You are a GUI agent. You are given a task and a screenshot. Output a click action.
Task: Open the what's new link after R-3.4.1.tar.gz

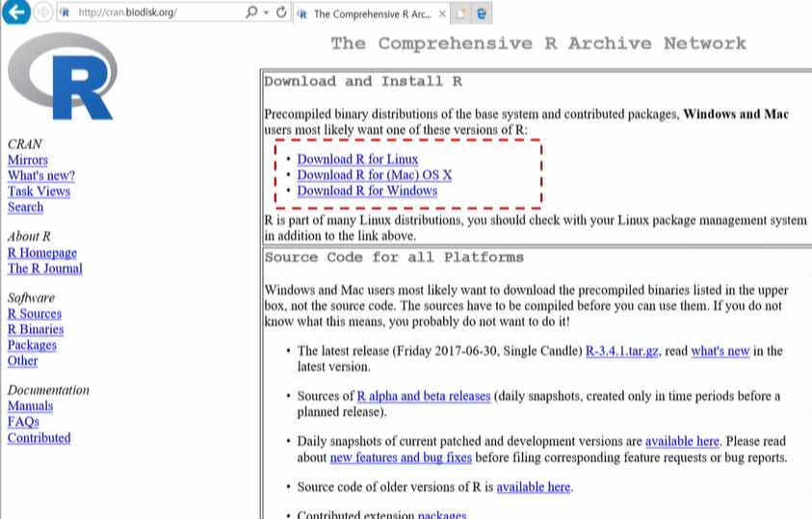(x=720, y=351)
